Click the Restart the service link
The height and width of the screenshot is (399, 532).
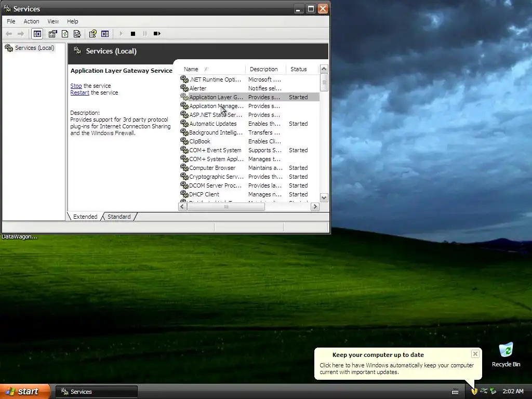point(79,92)
